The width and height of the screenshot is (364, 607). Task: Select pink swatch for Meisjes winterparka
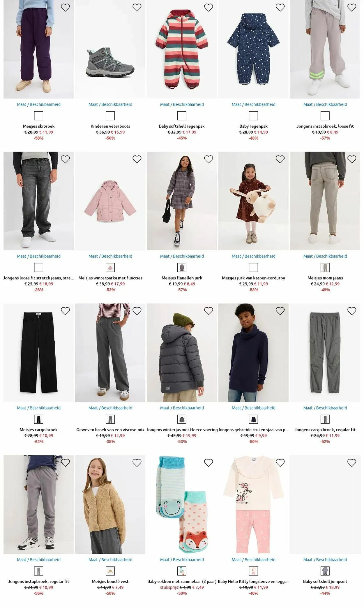110,268
